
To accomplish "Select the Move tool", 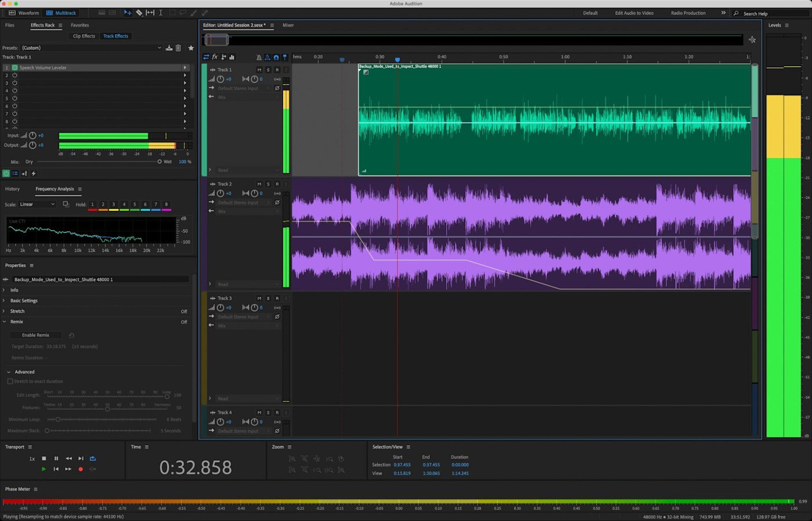I will [128, 12].
